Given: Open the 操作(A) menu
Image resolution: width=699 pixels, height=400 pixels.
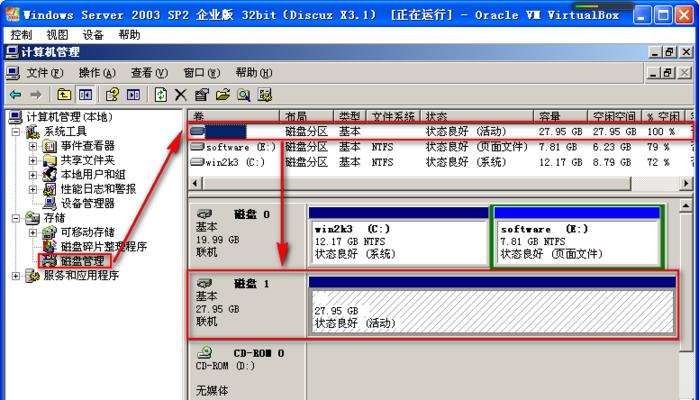Looking at the screenshot, I should (x=97, y=73).
